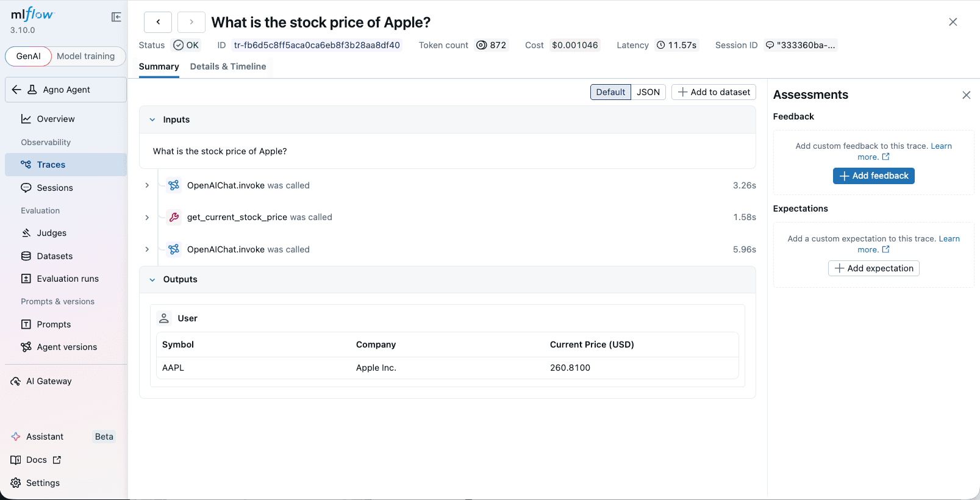
Task: Click the 260.8100 price cell
Action: (570, 368)
